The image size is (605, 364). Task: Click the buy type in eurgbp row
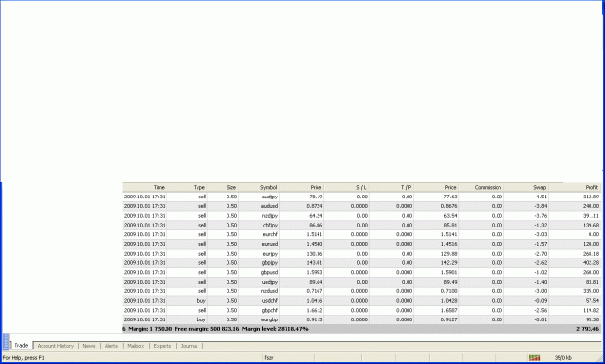click(201, 319)
